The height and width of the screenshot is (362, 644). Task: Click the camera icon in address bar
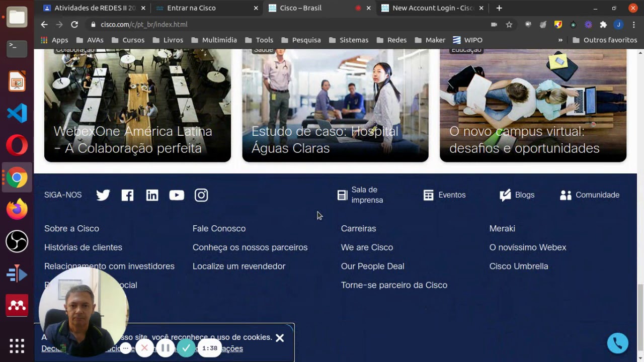coord(494,24)
